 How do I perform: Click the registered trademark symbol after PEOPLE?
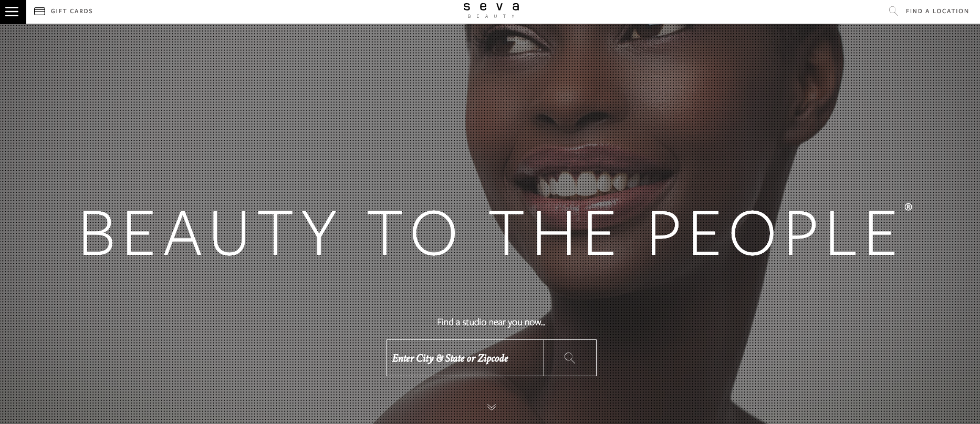[909, 207]
